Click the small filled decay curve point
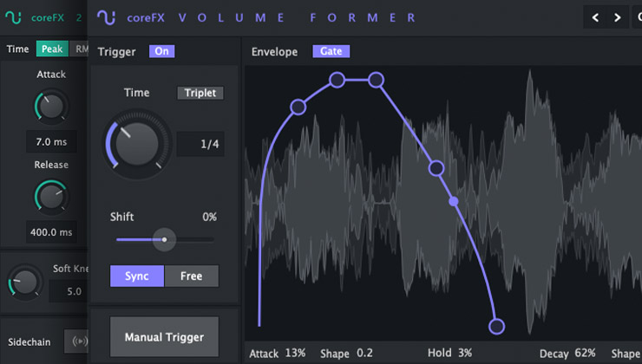Viewport: 642px width, 364px height. click(x=454, y=201)
